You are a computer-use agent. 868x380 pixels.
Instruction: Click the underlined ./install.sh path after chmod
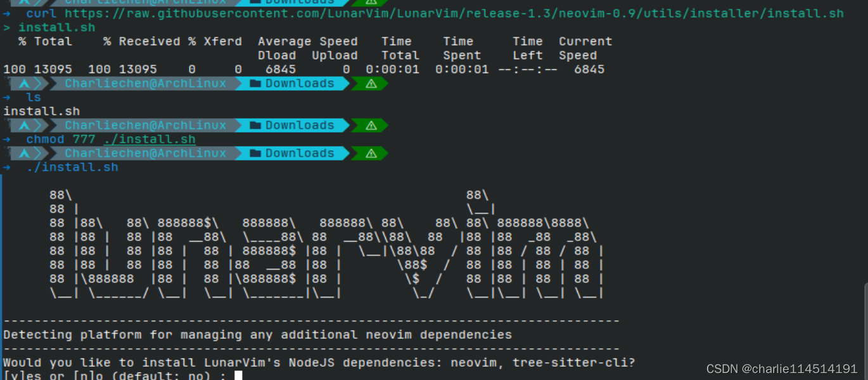(x=150, y=139)
